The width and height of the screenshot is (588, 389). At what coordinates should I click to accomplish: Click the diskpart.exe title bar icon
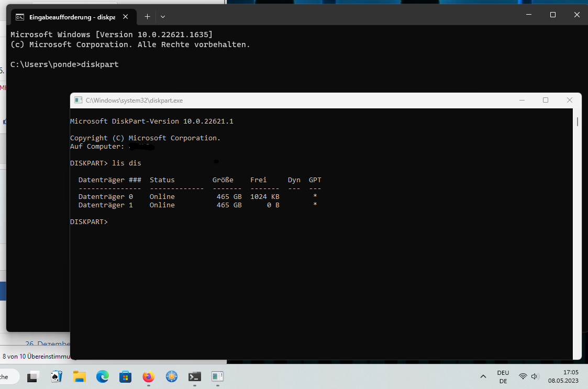(x=78, y=100)
